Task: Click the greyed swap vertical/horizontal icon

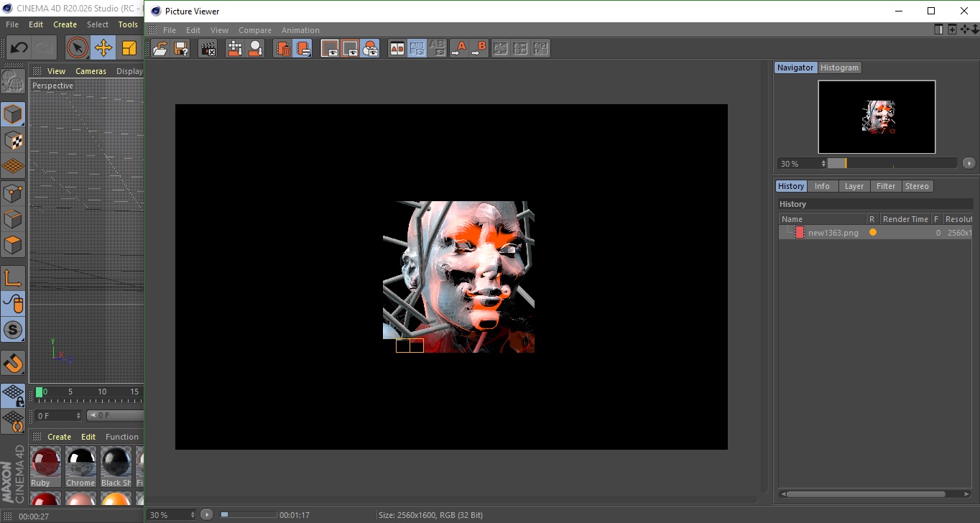Action: point(501,48)
